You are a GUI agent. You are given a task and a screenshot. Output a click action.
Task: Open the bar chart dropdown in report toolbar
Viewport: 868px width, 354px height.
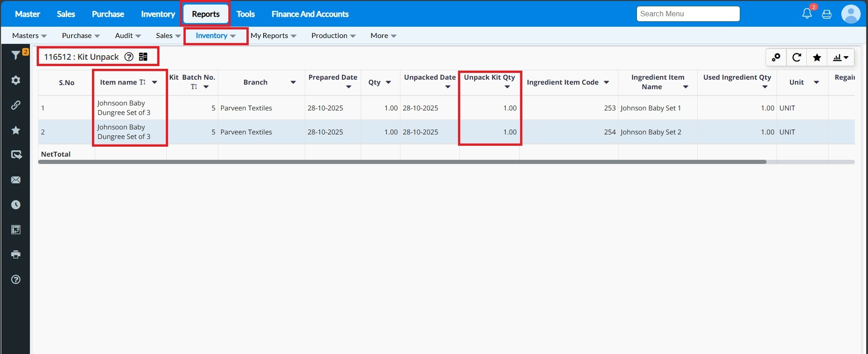coord(840,57)
